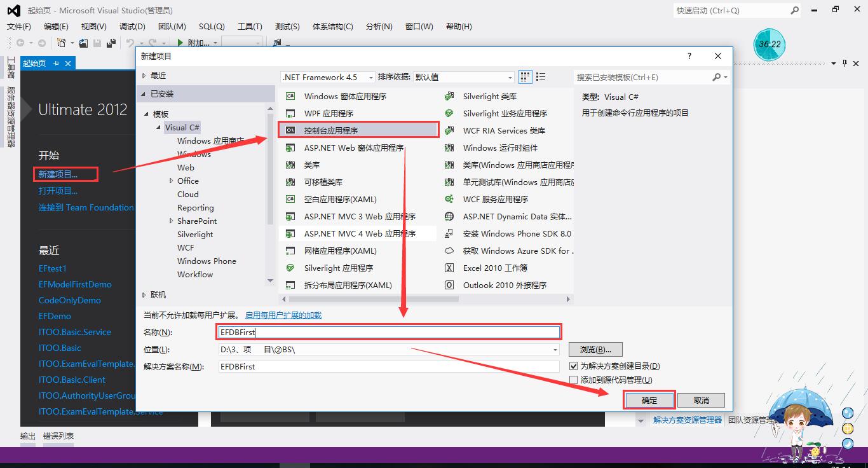Click the search magnifier in installed templates box
Viewport: 868px width, 468px height.
(717, 77)
